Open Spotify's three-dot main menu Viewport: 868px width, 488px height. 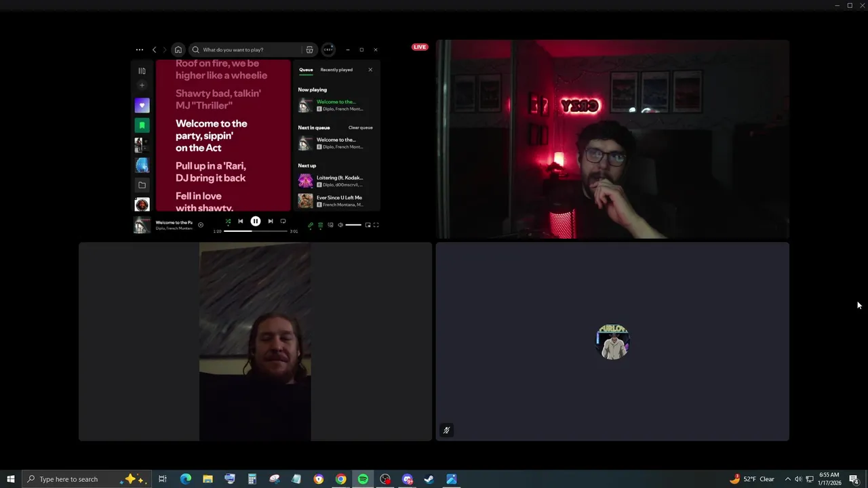tap(139, 49)
